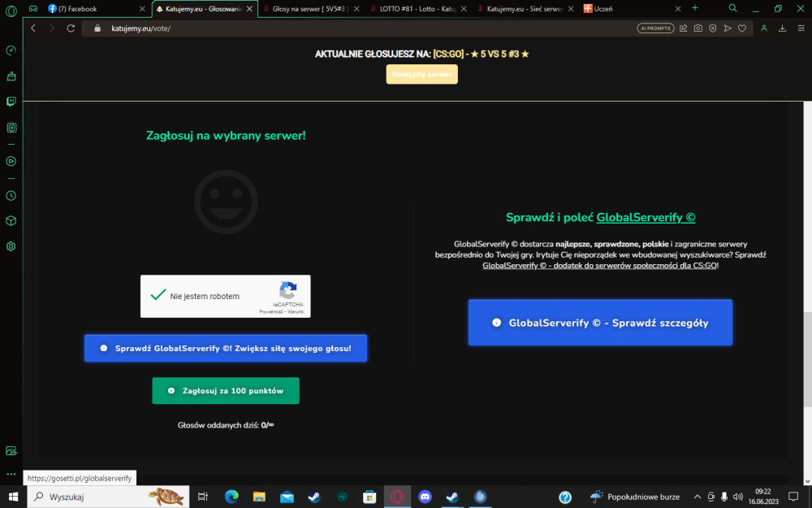Open the 'GlobalServerify ©' heading link
The width and height of the screenshot is (812, 508).
(x=646, y=218)
